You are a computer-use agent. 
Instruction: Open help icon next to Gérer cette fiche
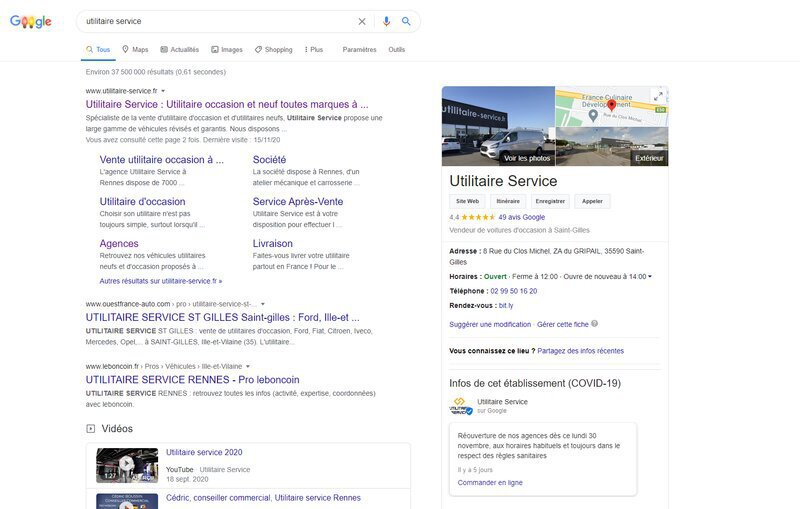594,323
